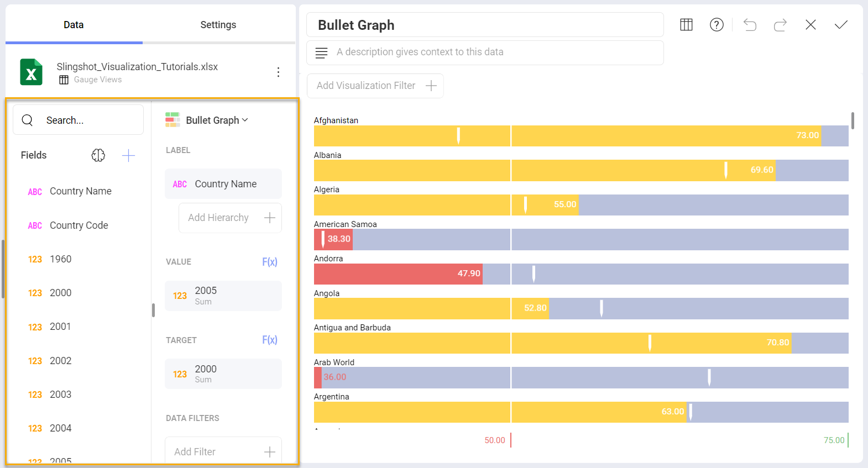This screenshot has width=868, height=468.
Task: Click the description hamburger icon
Action: [321, 52]
